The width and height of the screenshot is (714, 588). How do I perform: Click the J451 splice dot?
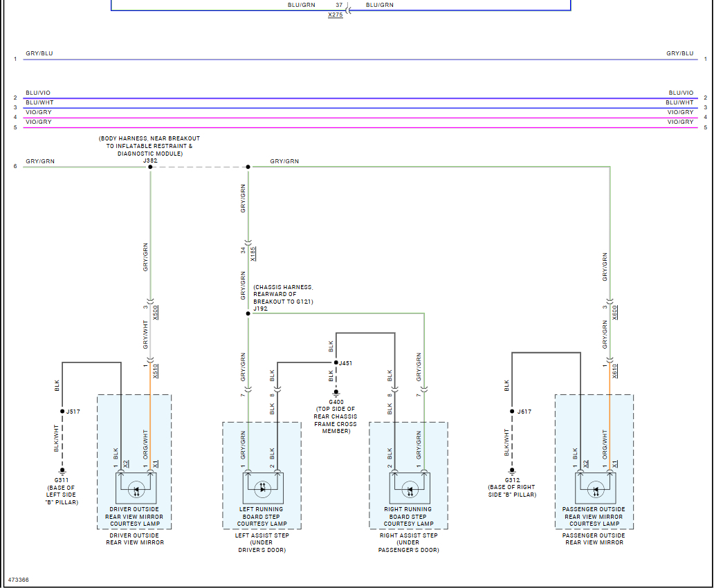(x=336, y=362)
